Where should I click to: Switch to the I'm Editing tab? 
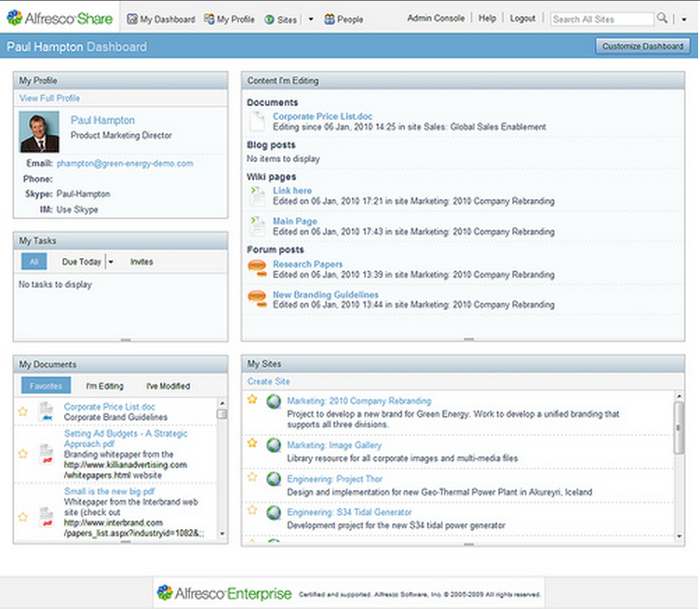[x=104, y=386]
